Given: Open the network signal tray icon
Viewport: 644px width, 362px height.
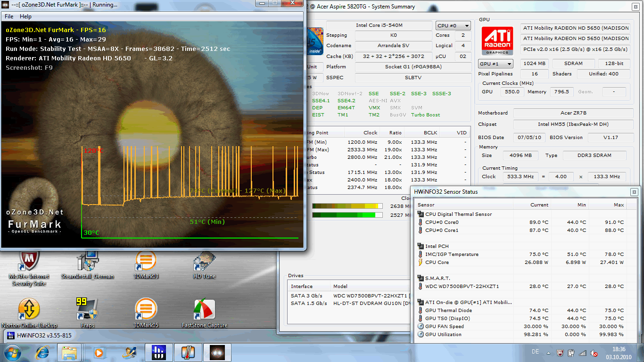Looking at the screenshot, I should pos(583,353).
